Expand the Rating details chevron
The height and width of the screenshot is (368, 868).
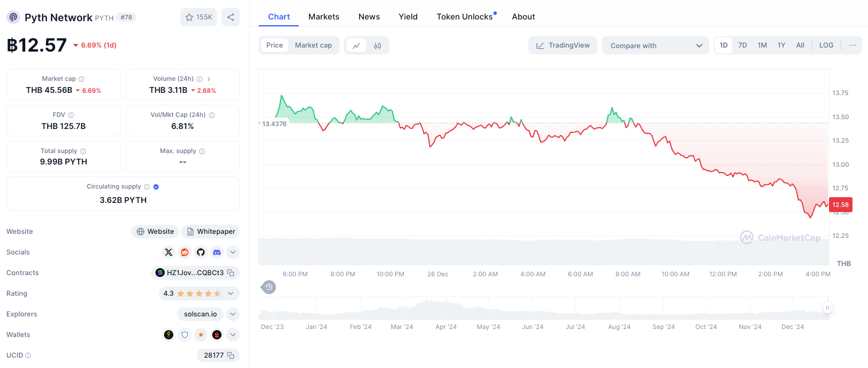pyautogui.click(x=231, y=293)
